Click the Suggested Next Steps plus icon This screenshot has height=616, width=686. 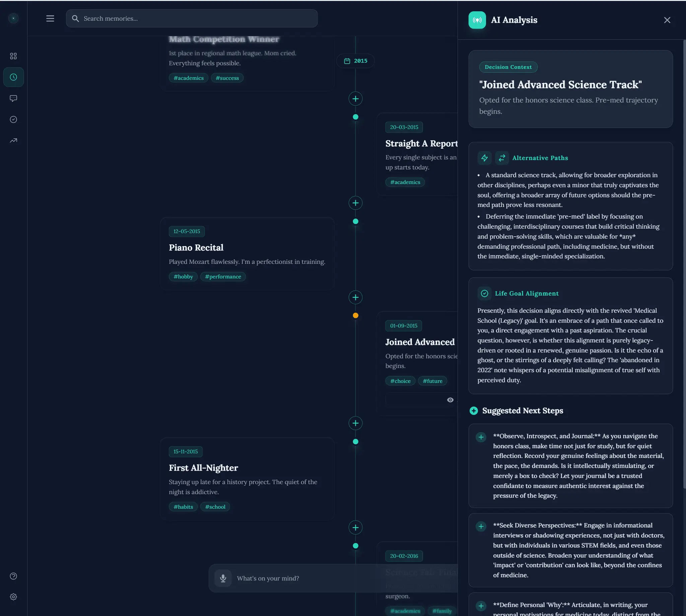(x=474, y=410)
